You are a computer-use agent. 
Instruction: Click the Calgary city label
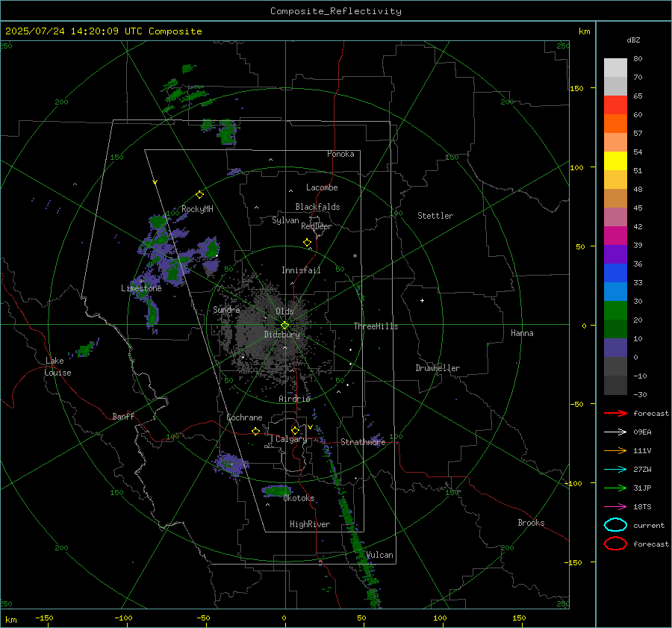[x=291, y=439]
